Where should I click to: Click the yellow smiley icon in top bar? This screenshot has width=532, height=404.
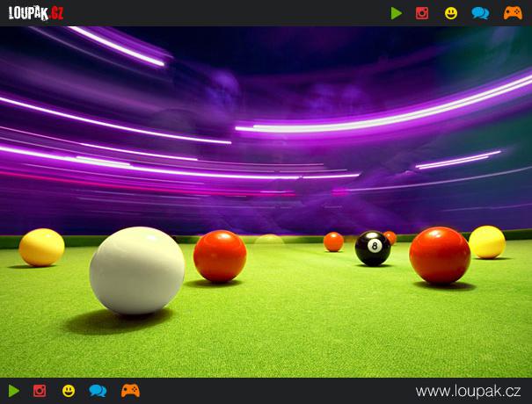tap(451, 13)
